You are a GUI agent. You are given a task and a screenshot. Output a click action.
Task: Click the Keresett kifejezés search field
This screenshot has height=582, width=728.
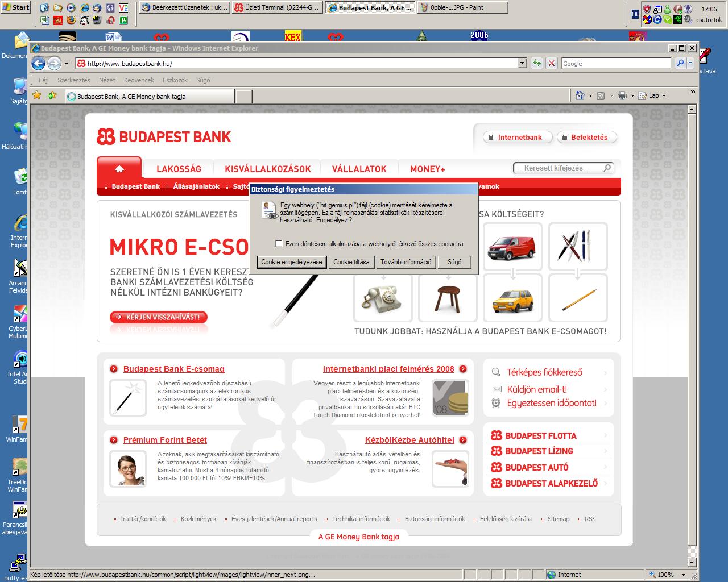(557, 168)
